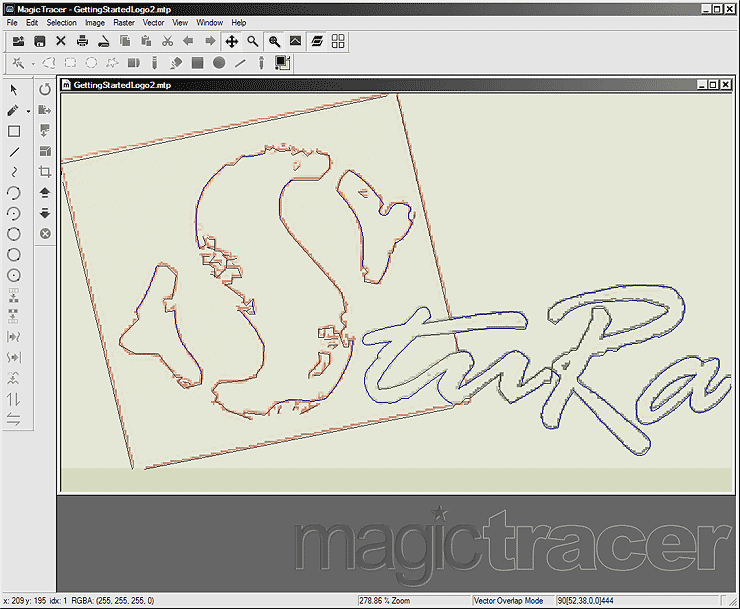Select the magnifier zoom tool
The image size is (740, 609).
(x=253, y=42)
